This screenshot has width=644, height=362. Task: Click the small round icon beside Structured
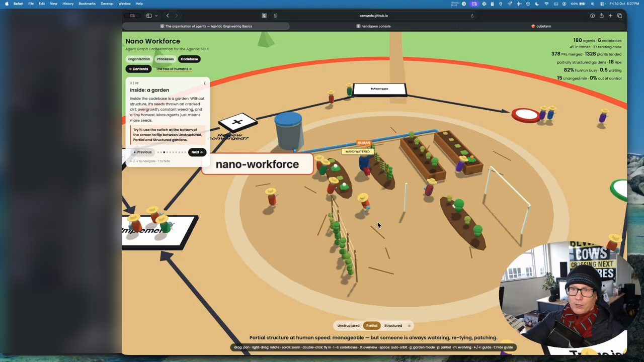tap(409, 326)
